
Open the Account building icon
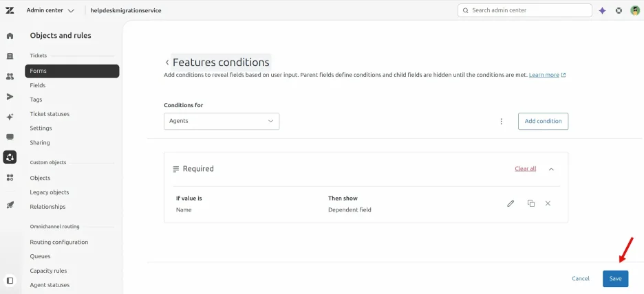[x=10, y=56]
